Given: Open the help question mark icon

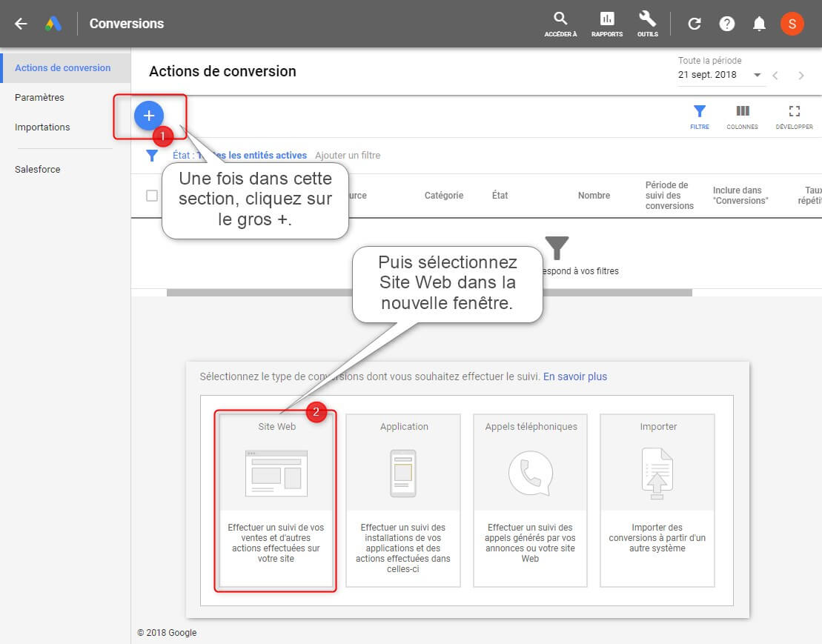Looking at the screenshot, I should pos(726,24).
